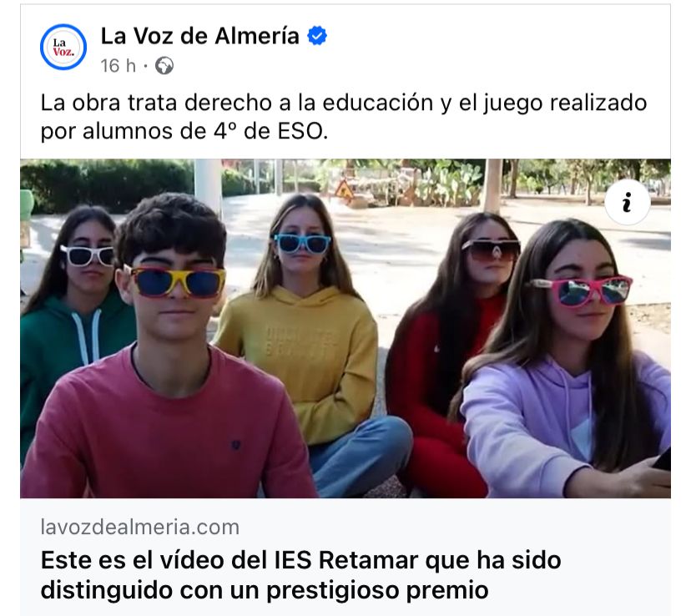Open the info icon on the photo

627,202
